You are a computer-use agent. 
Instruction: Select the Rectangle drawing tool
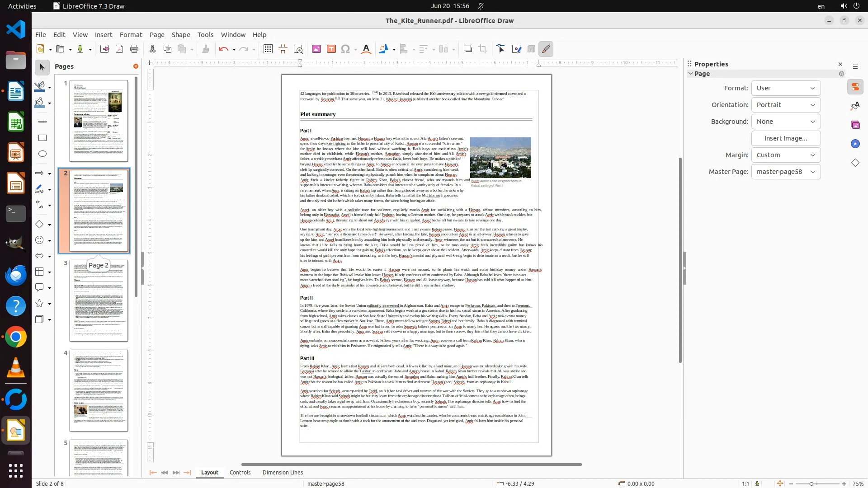click(x=42, y=138)
